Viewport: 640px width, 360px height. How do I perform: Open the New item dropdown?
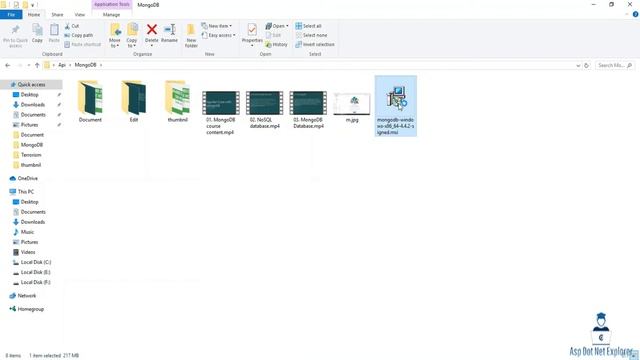[216, 26]
